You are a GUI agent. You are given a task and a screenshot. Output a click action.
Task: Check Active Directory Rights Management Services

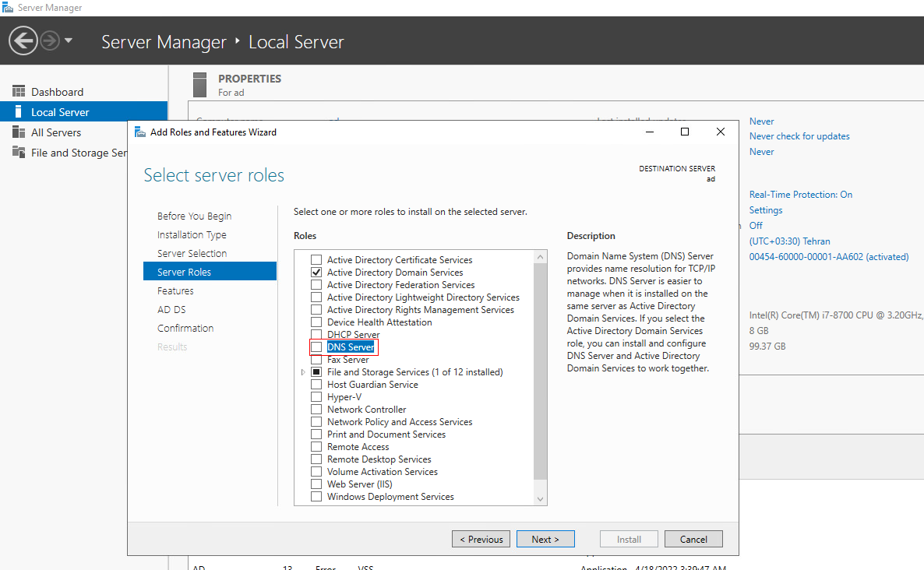(x=316, y=310)
